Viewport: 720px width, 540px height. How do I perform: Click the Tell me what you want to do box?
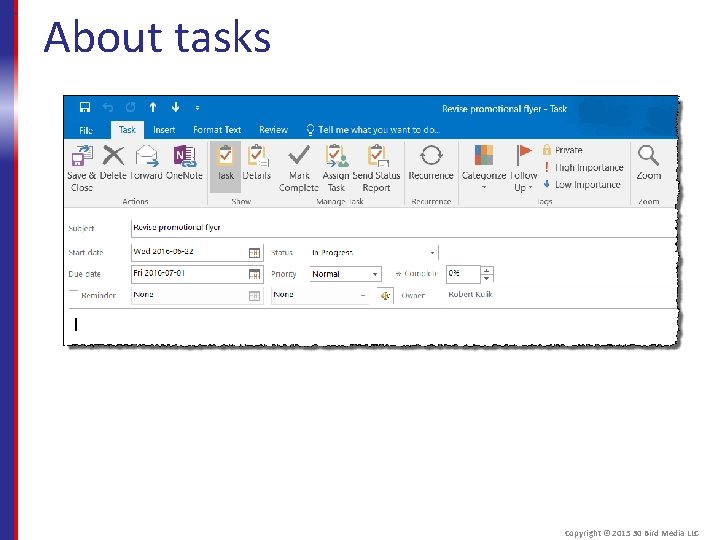point(373,130)
